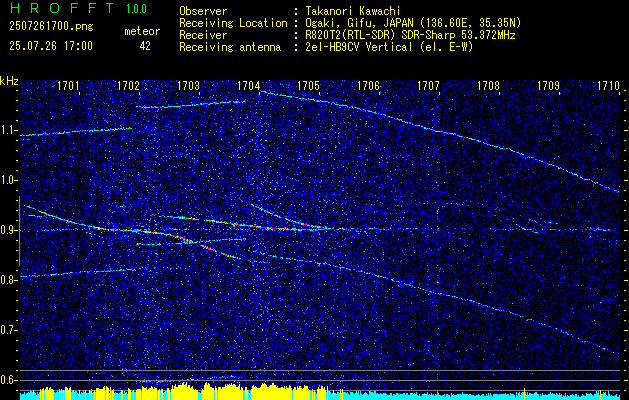Click the Observer label
This screenshot has width=629, height=400.
203,11
